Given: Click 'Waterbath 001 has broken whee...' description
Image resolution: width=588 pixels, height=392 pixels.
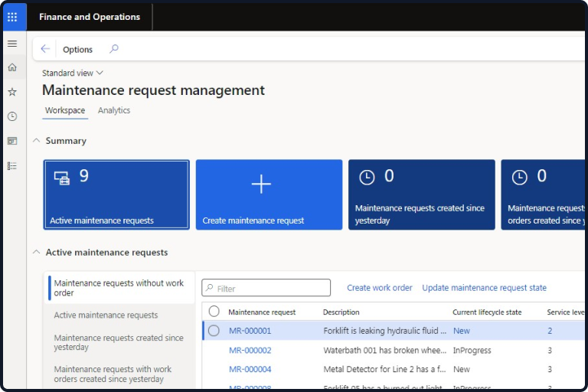Looking at the screenshot, I should (385, 351).
